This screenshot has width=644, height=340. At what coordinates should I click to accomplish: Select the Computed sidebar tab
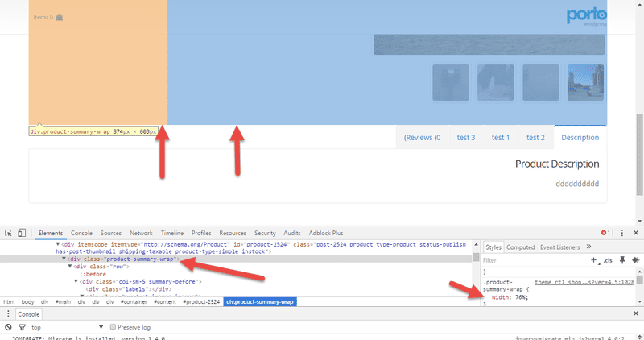[520, 247]
